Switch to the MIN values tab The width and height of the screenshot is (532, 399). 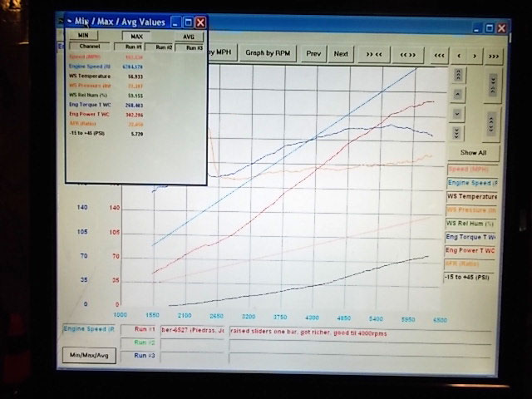(x=83, y=36)
